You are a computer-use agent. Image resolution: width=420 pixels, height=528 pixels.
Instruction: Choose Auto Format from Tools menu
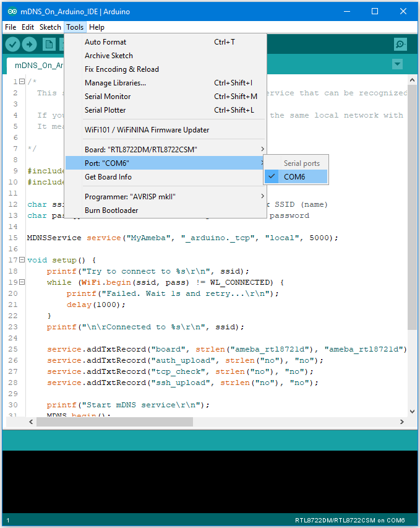tap(165, 42)
